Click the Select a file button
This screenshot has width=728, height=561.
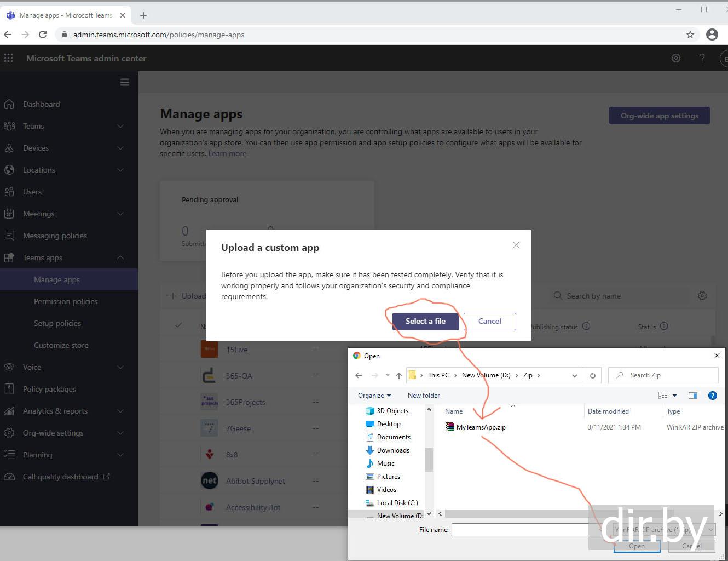pos(425,322)
